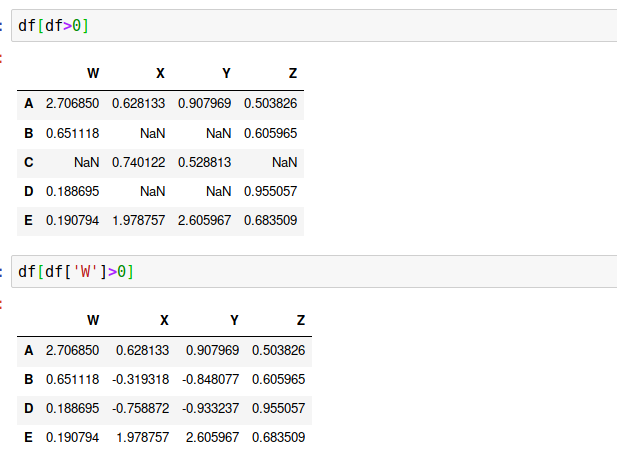This screenshot has height=467, width=617.
Task: Click row label B in second table
Action: click(28, 379)
